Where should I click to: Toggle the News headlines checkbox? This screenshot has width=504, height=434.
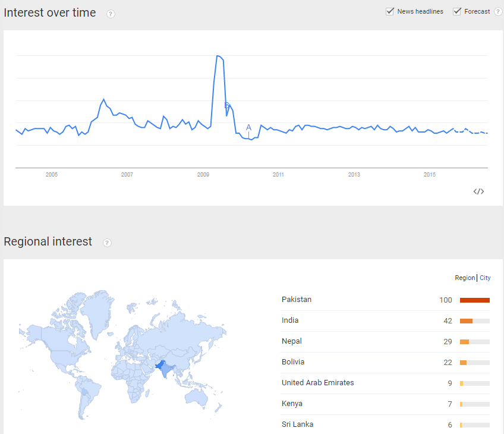pos(389,11)
